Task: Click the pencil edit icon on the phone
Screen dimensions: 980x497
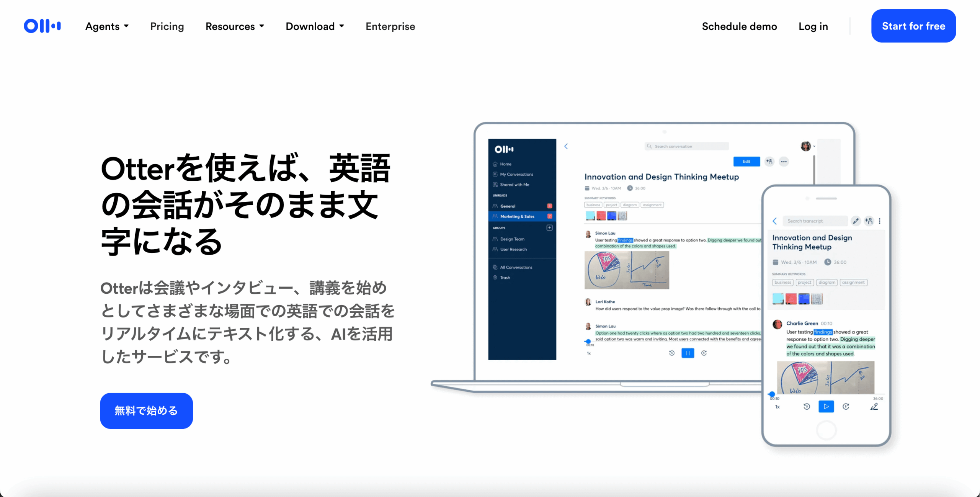Action: (x=856, y=221)
